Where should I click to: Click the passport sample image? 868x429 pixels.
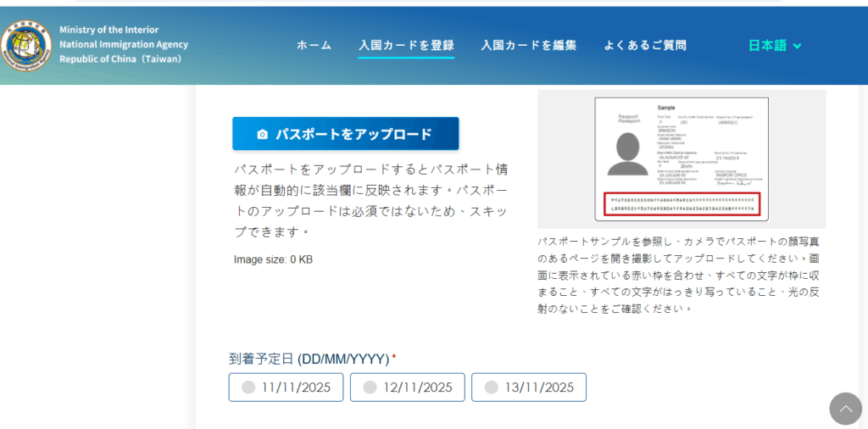[x=682, y=159]
